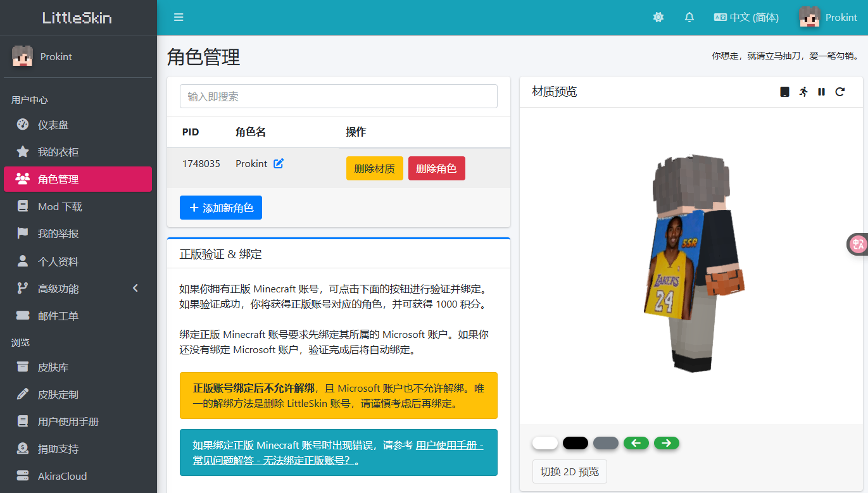
Task: Toggle the sidebar hamburger menu
Action: [179, 17]
